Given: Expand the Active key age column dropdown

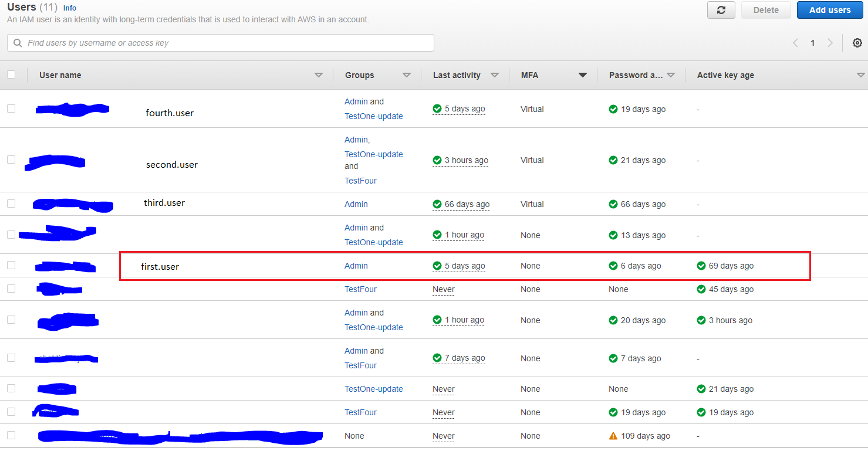Looking at the screenshot, I should point(860,75).
